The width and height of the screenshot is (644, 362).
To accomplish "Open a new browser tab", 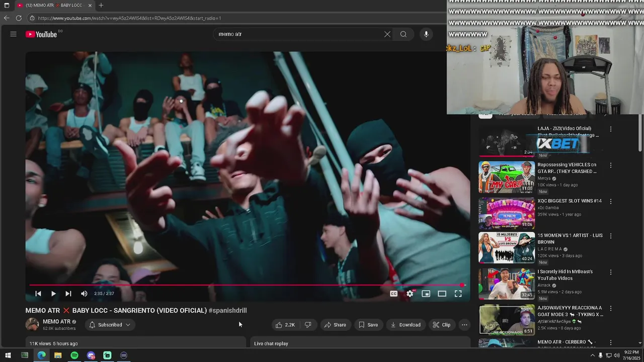I will pyautogui.click(x=101, y=6).
